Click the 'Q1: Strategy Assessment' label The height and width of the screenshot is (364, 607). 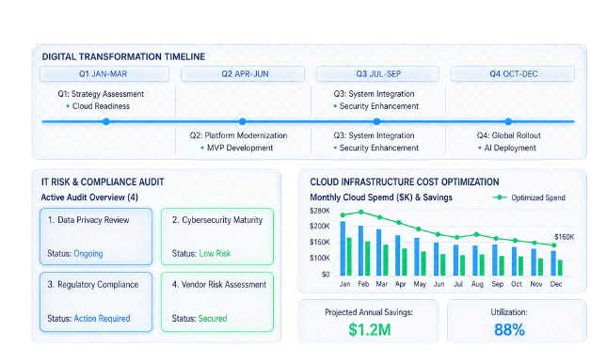101,94
